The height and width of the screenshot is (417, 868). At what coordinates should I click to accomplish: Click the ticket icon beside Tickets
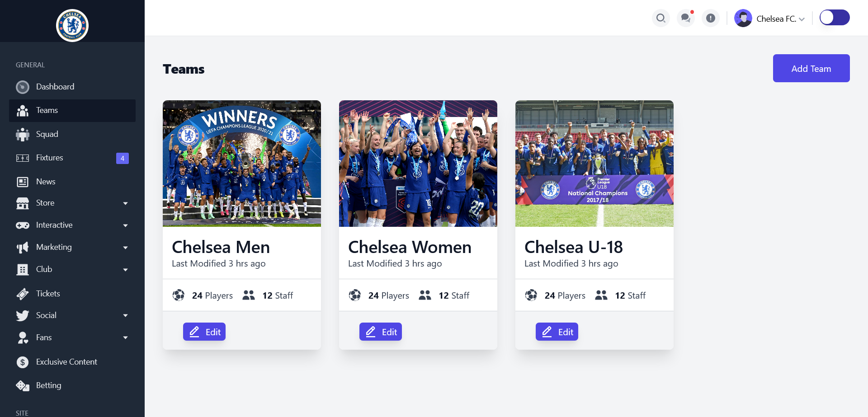click(x=23, y=294)
